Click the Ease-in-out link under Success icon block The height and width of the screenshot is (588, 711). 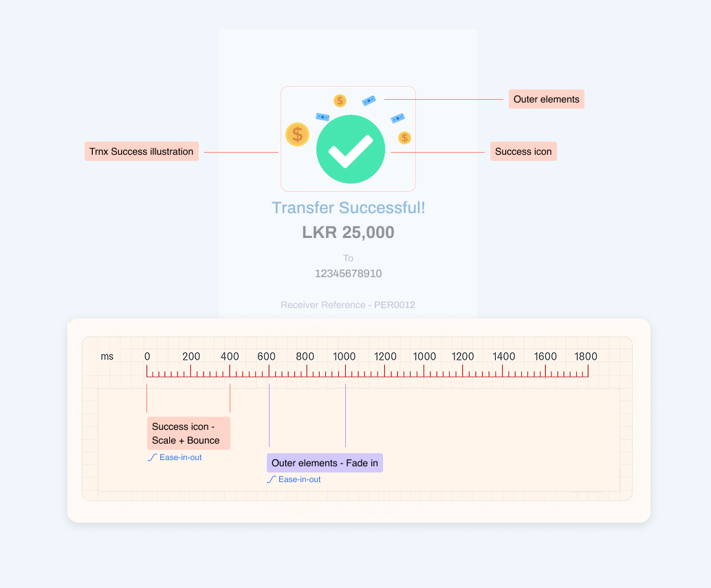[180, 457]
